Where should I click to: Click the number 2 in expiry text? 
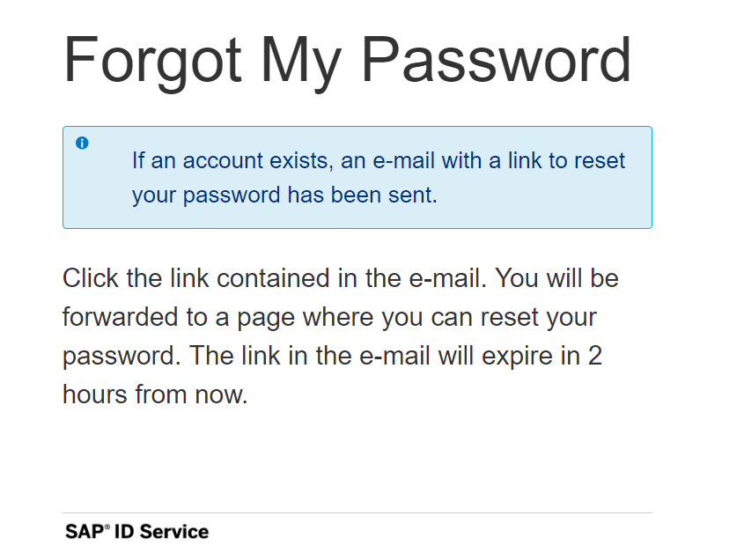595,356
